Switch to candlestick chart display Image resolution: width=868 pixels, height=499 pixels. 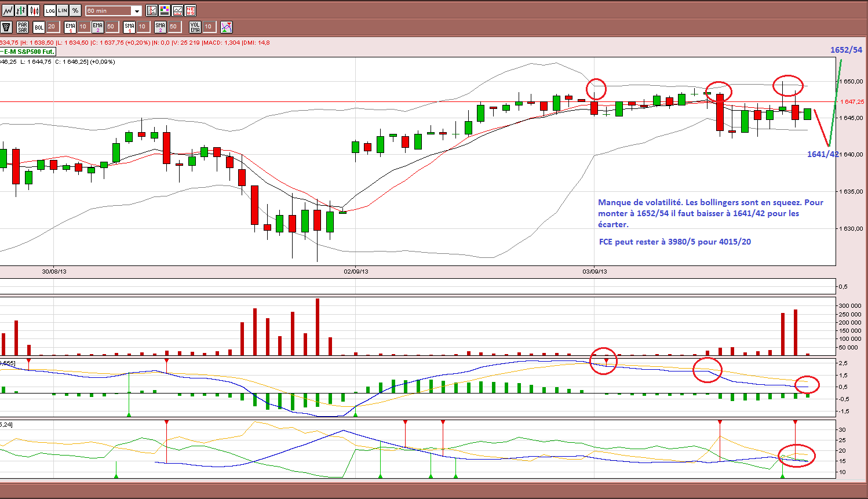click(34, 10)
